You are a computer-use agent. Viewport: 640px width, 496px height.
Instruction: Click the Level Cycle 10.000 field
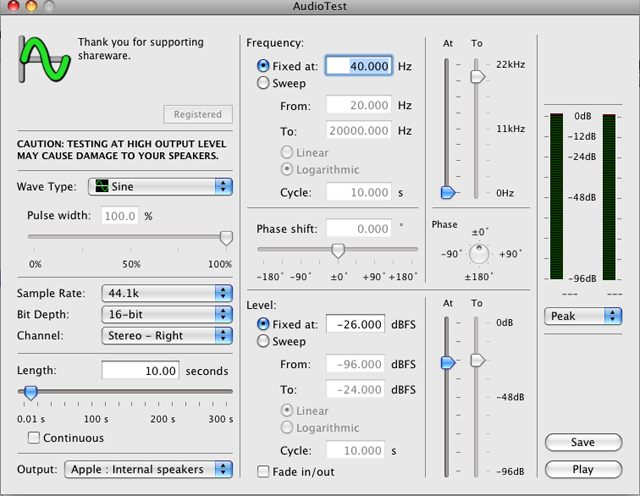356,450
